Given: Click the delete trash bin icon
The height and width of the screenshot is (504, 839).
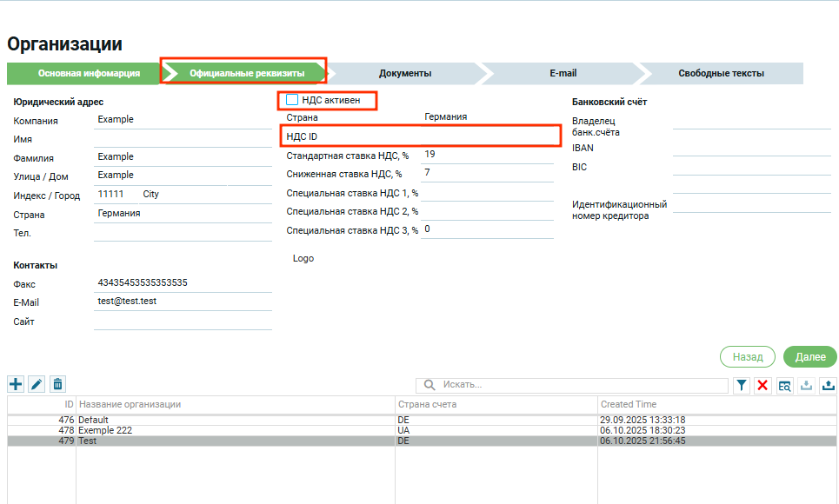Looking at the screenshot, I should (57, 384).
